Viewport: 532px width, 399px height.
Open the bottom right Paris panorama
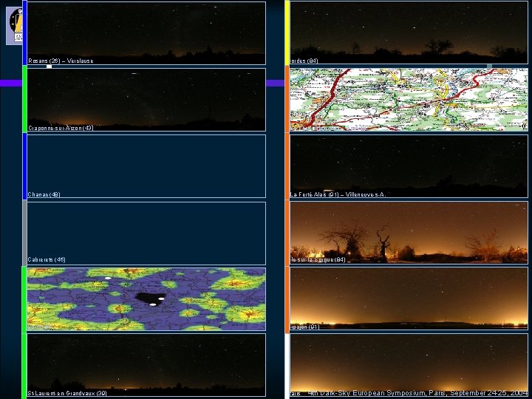[x=409, y=365]
